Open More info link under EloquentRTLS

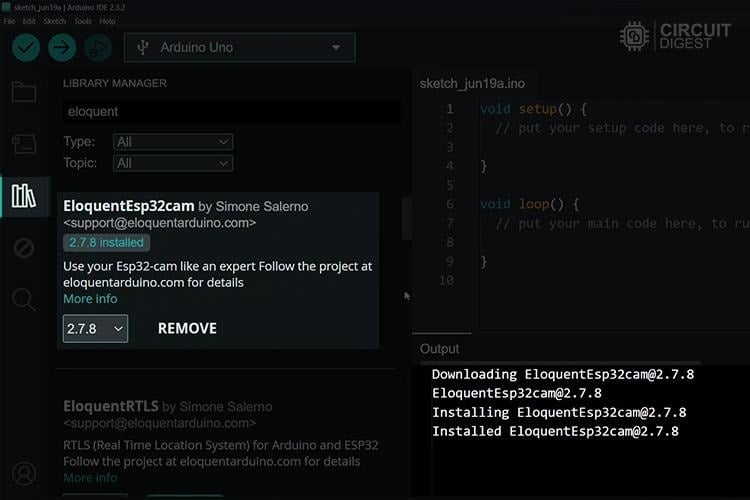(x=90, y=478)
